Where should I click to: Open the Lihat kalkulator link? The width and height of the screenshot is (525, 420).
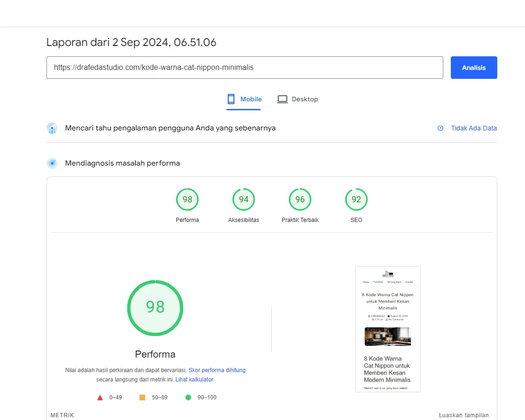pyautogui.click(x=194, y=379)
